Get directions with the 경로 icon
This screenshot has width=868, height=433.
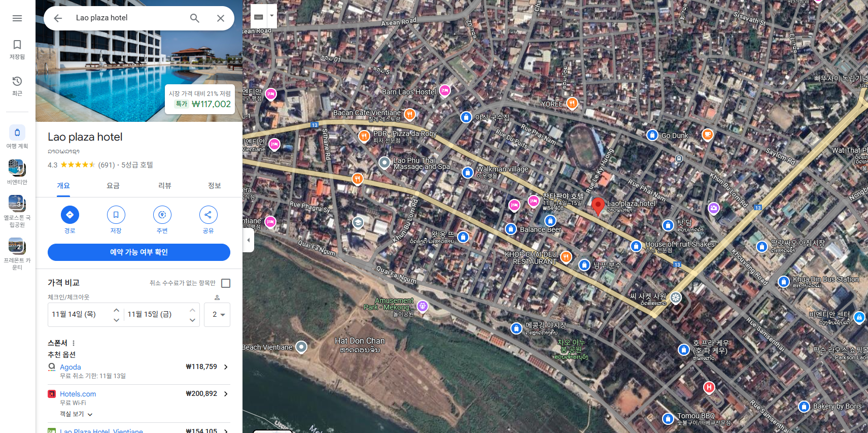click(70, 215)
